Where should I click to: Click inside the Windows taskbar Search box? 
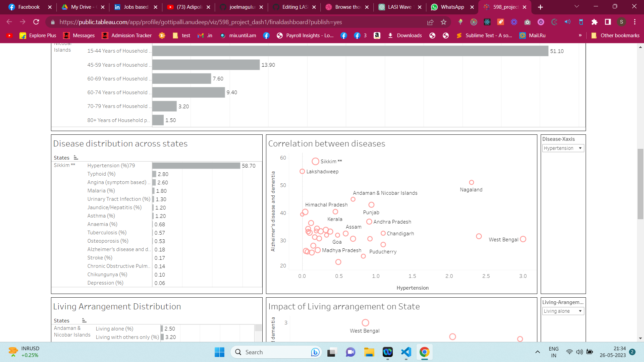[272, 352]
